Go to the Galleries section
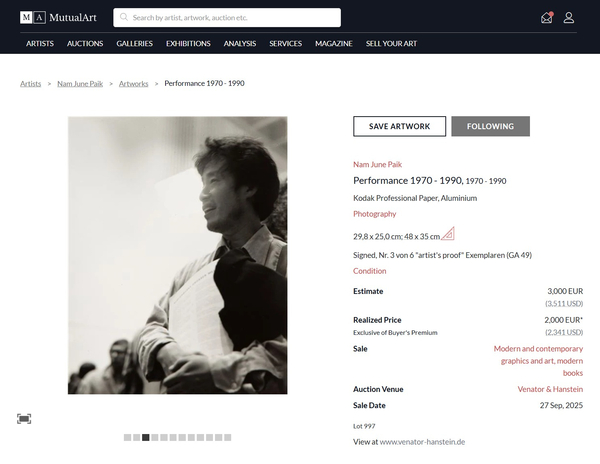Screen dimensions: 600x464 coord(134,44)
